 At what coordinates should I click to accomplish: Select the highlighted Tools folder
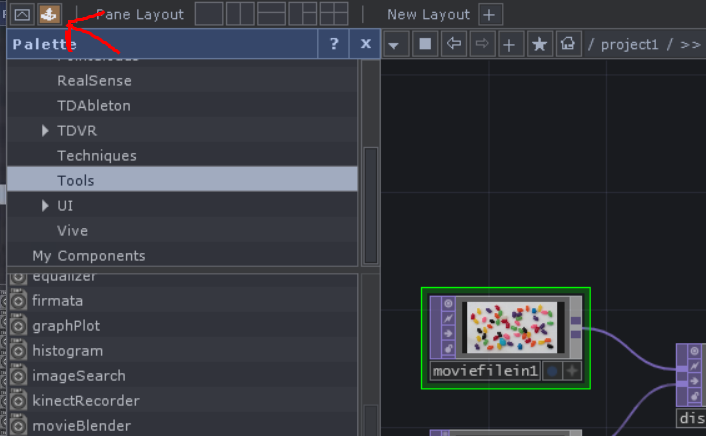click(182, 180)
